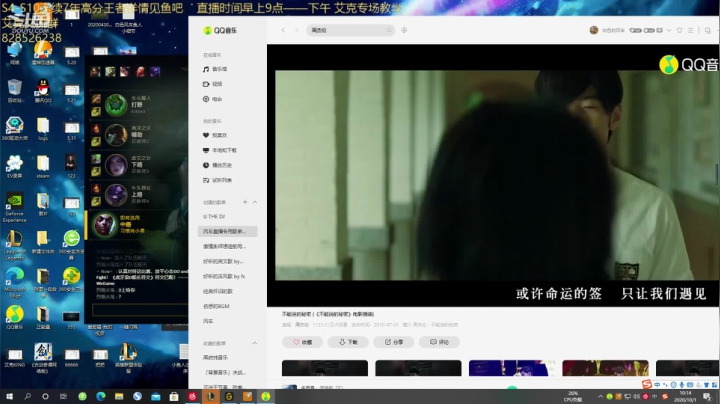Open the 电台 (Radio) section in sidebar

coord(213,99)
